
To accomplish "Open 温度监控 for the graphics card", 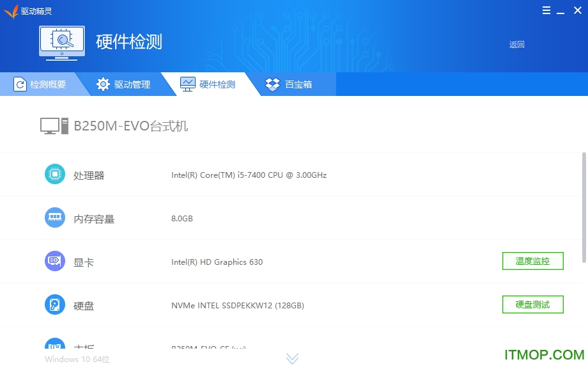I will point(532,261).
